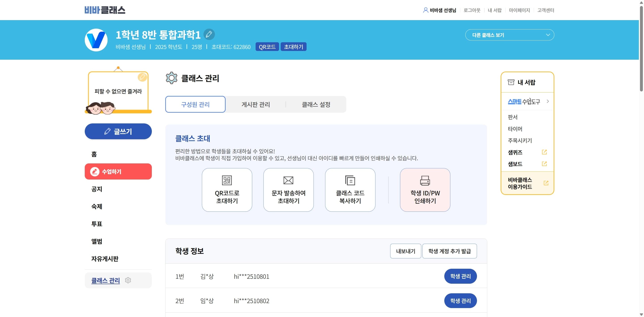Click the QR코드 header button
The width and height of the screenshot is (644, 317).
(267, 47)
